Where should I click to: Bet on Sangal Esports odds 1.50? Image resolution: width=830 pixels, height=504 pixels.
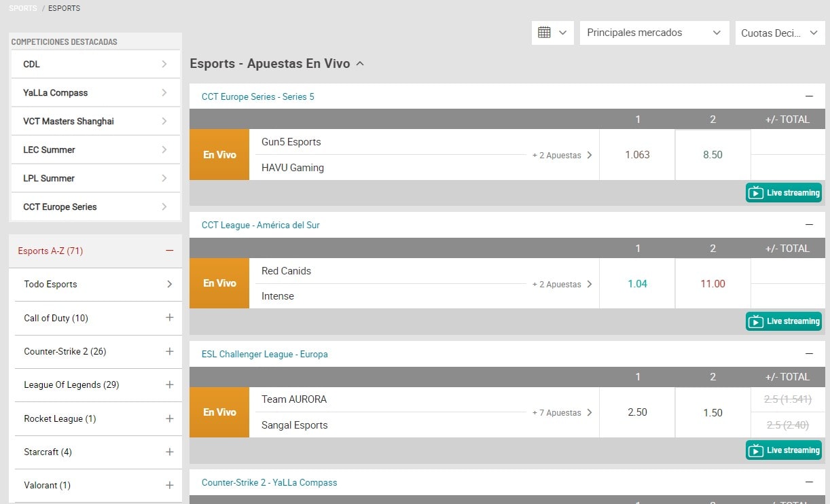[x=713, y=412]
